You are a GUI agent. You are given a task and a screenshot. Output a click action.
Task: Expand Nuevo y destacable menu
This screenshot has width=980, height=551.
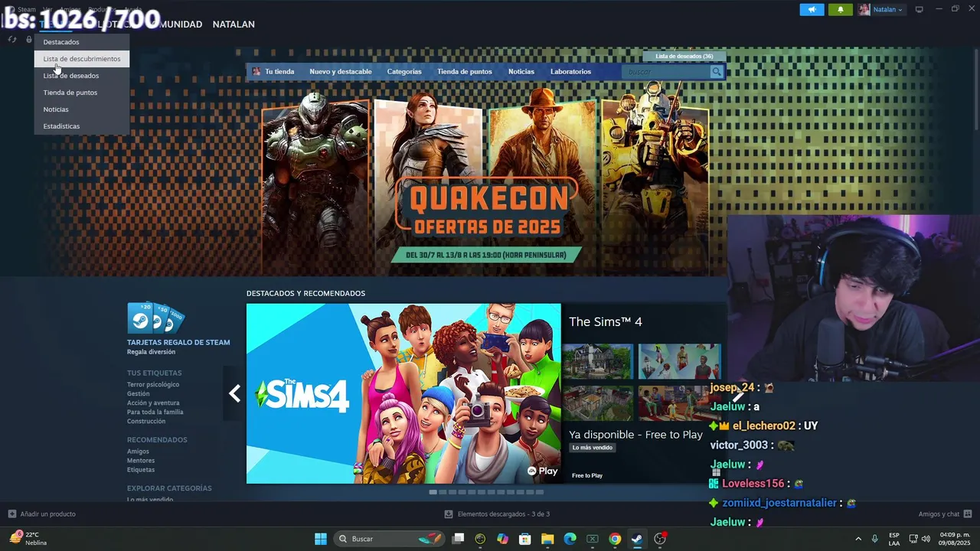coord(341,72)
